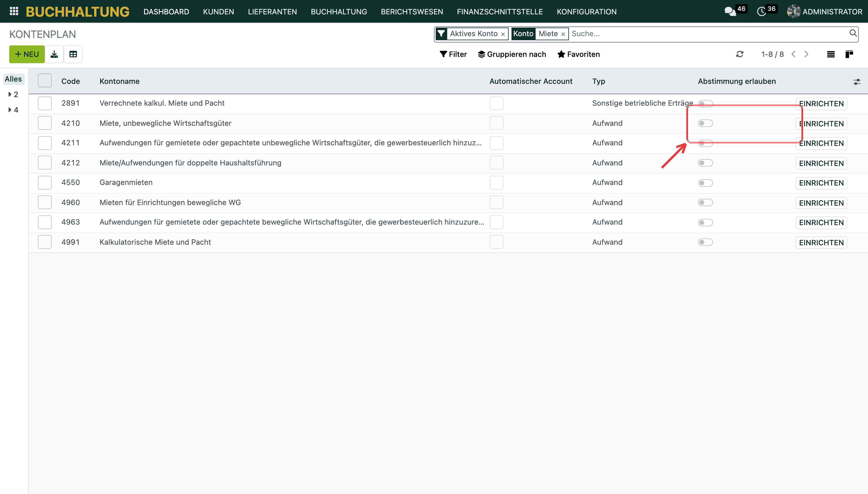Open the apps grid menu icon
Screen dimensions: 868x494
[14, 11]
